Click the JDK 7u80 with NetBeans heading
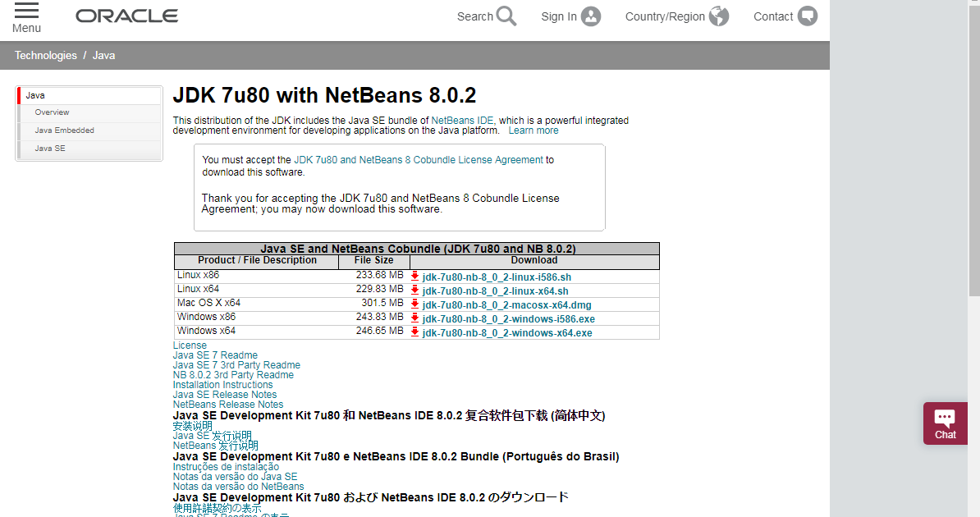The height and width of the screenshot is (517, 980). coord(324,96)
